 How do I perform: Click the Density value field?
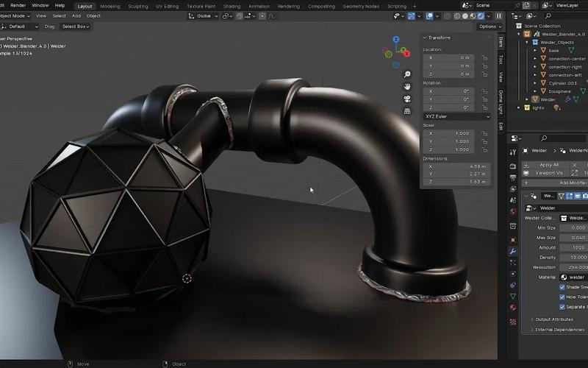[573, 257]
